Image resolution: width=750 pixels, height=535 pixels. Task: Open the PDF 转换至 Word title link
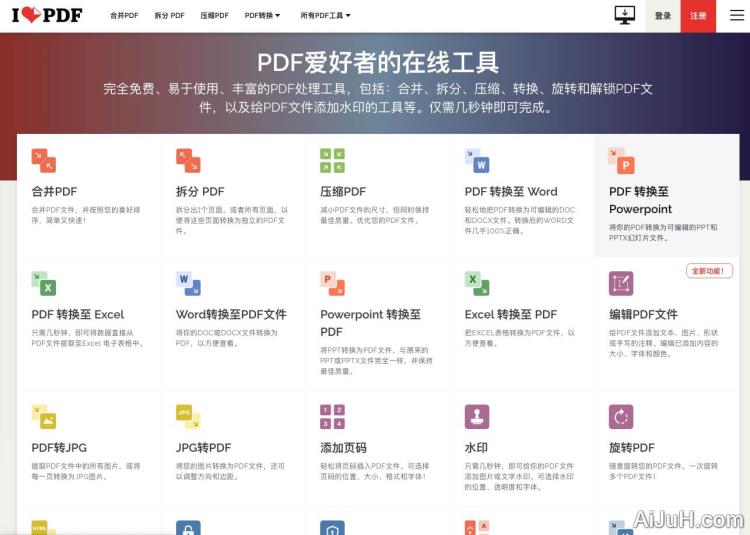click(x=511, y=192)
